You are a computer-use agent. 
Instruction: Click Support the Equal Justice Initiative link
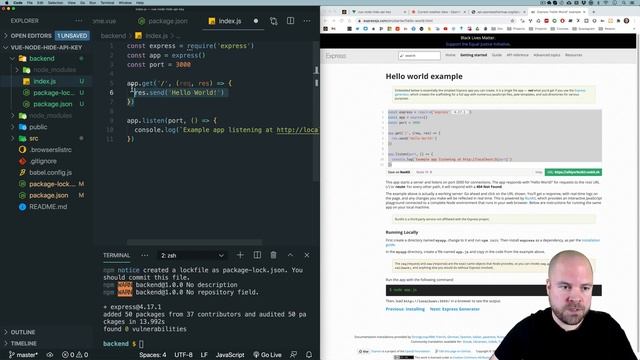click(x=478, y=44)
